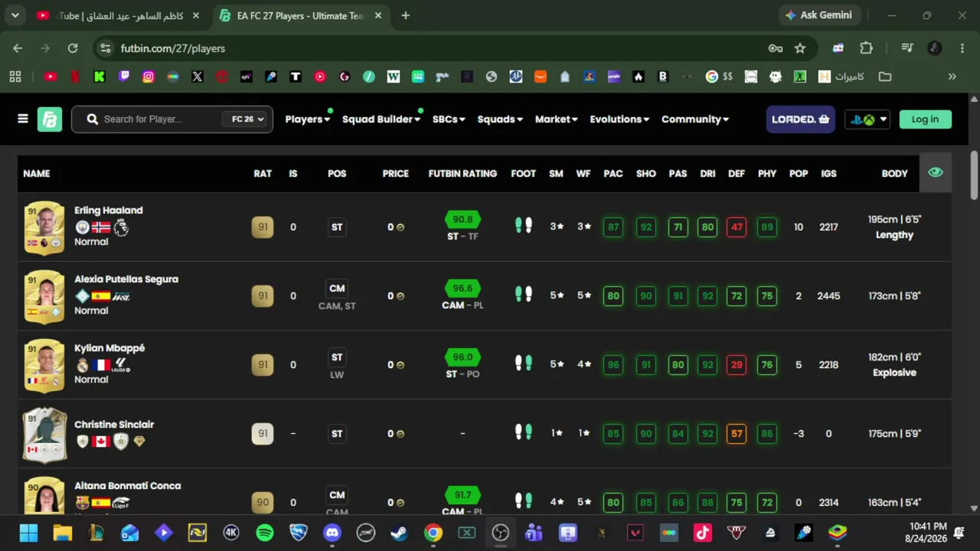
Task: Open Aitana Bonmatí Conca's player link
Action: point(128,486)
